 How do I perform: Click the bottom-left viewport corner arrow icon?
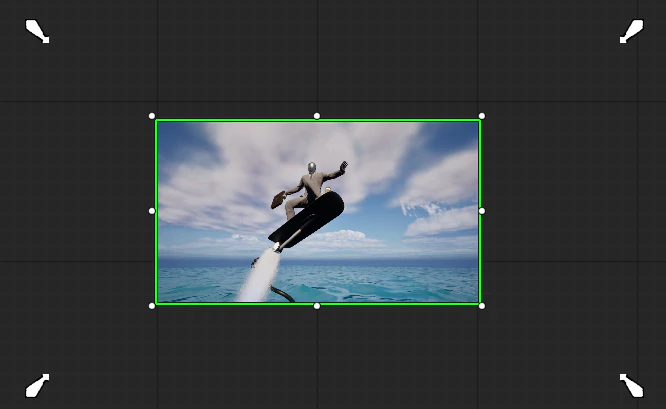[37, 386]
